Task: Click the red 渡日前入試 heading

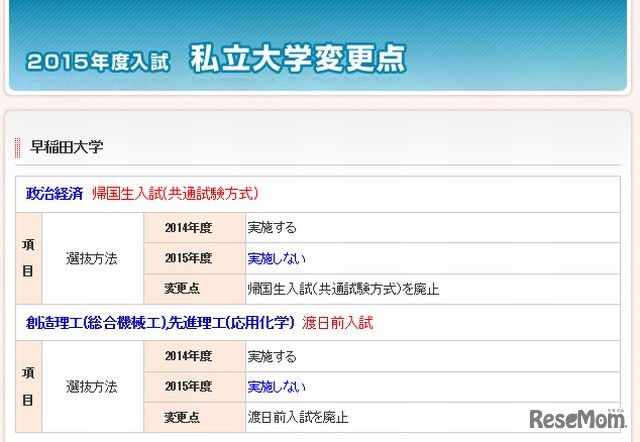Action: point(338,322)
